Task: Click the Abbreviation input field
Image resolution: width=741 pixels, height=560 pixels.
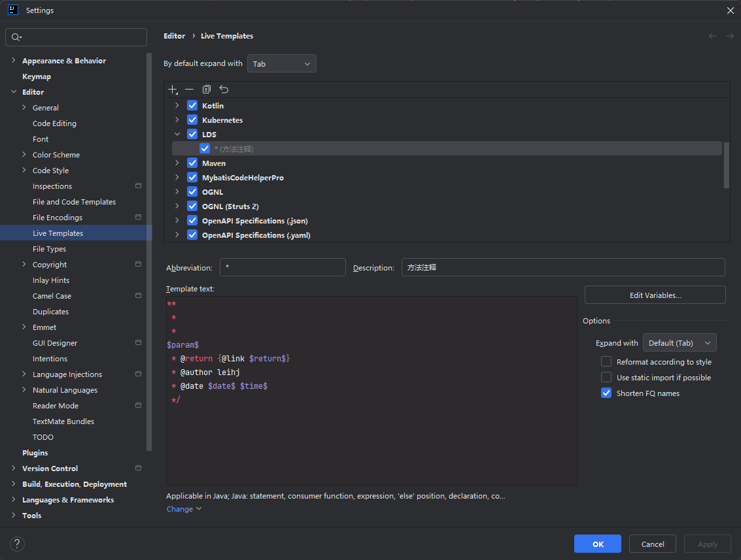Action: click(283, 267)
